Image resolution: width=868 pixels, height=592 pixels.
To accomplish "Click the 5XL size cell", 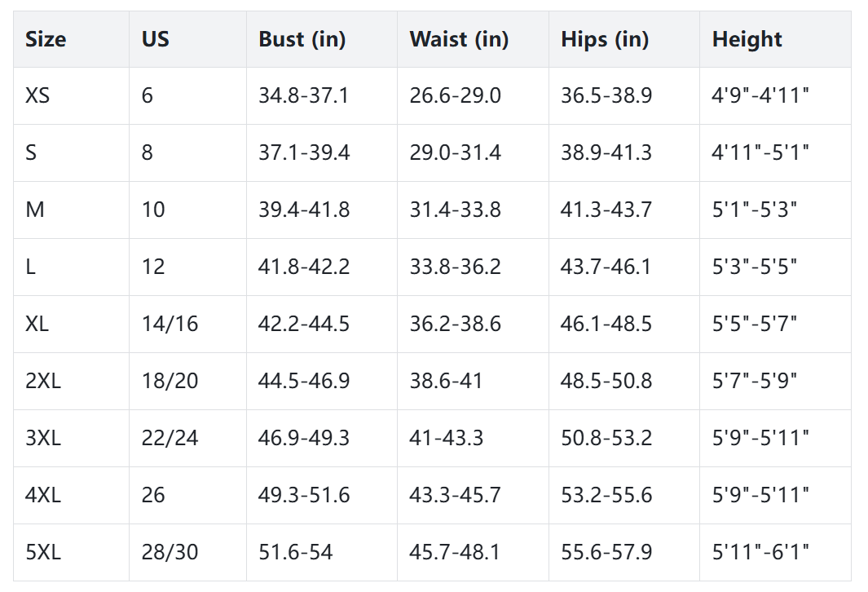I will (43, 552).
